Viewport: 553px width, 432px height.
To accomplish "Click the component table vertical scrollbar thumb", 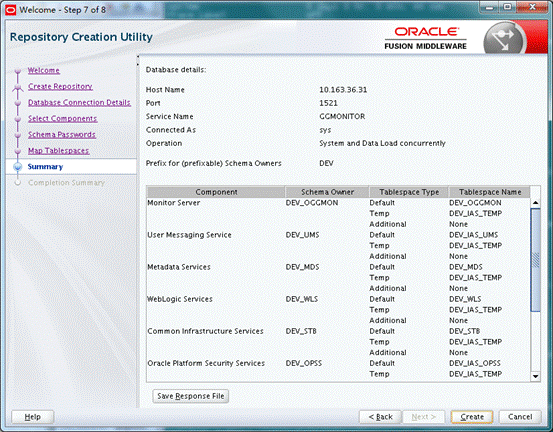I will (x=535, y=260).
